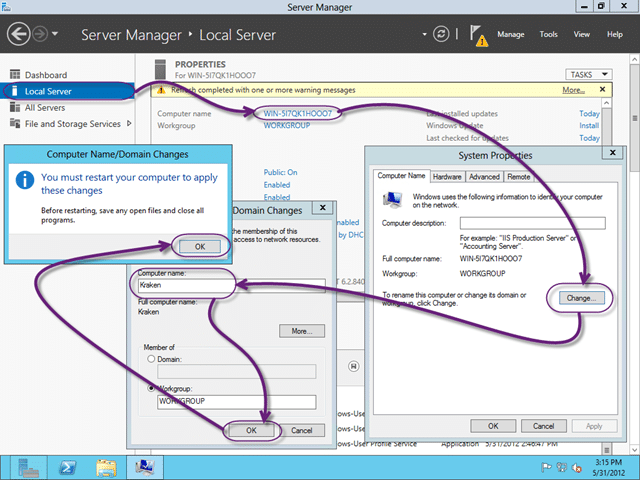Open Server Manager from the taskbar

coord(28,467)
